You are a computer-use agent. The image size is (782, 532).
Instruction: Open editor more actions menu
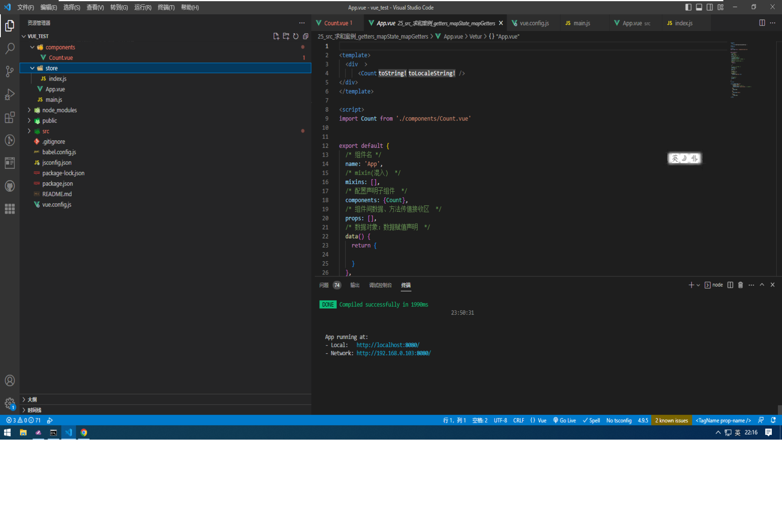pyautogui.click(x=773, y=23)
